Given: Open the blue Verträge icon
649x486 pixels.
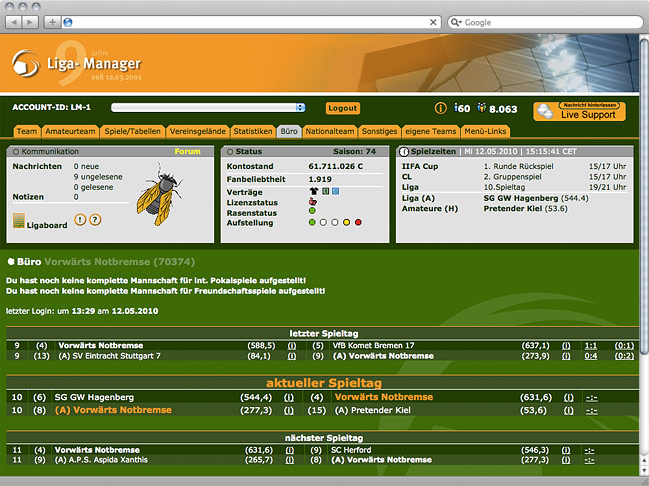Looking at the screenshot, I should tap(336, 191).
